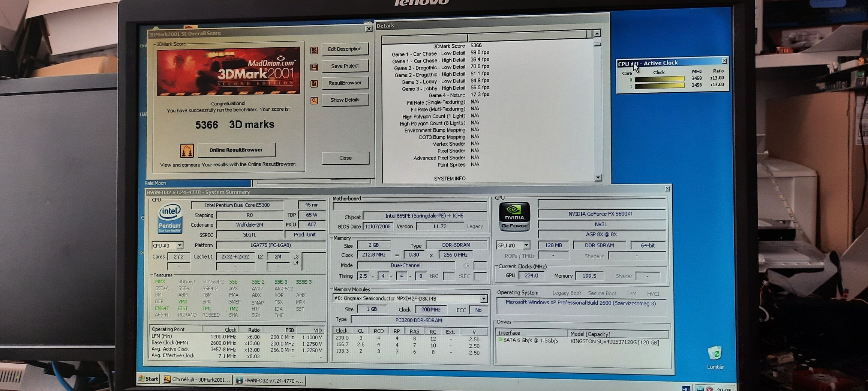Click the Start button icon
The image size is (868, 391).
(142, 379)
